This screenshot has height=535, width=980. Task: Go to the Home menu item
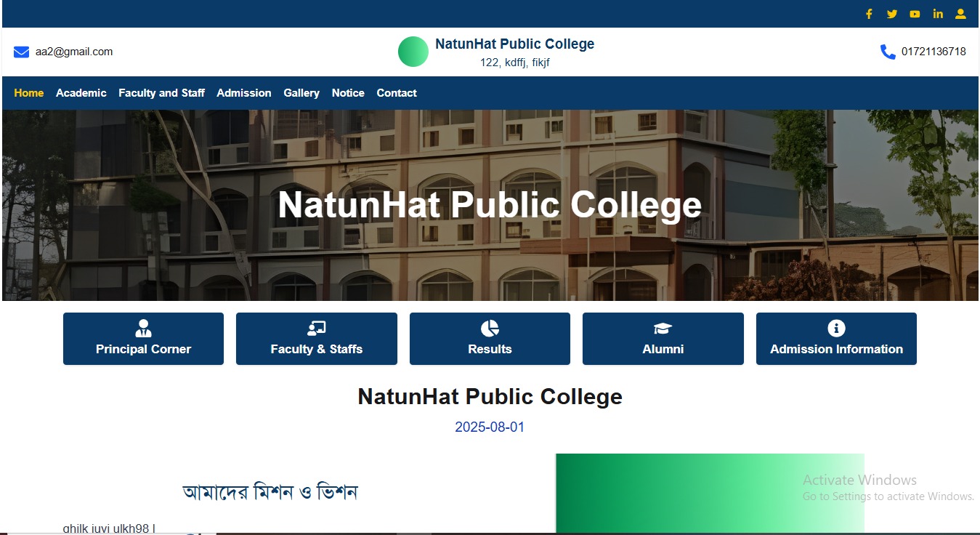pos(29,93)
